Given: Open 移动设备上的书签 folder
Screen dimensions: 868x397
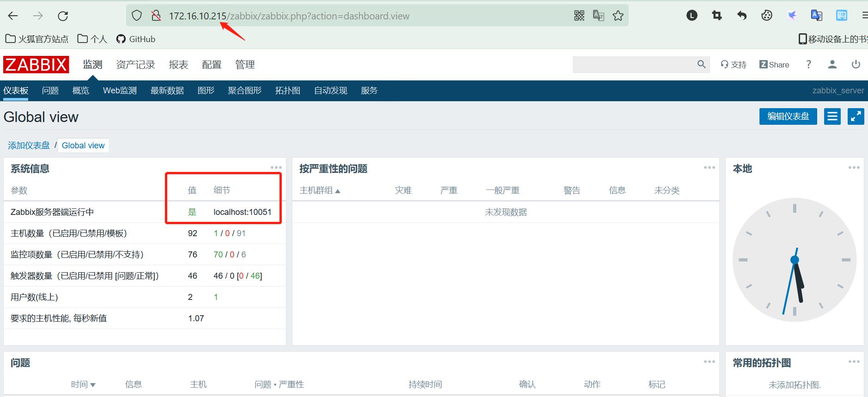Looking at the screenshot, I should (x=833, y=39).
